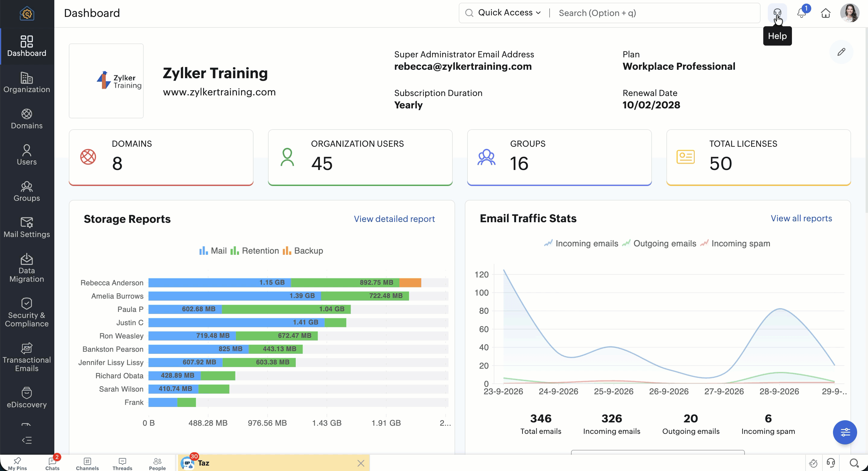
Task: Open Data Migration in the sidebar
Action: coord(27,268)
